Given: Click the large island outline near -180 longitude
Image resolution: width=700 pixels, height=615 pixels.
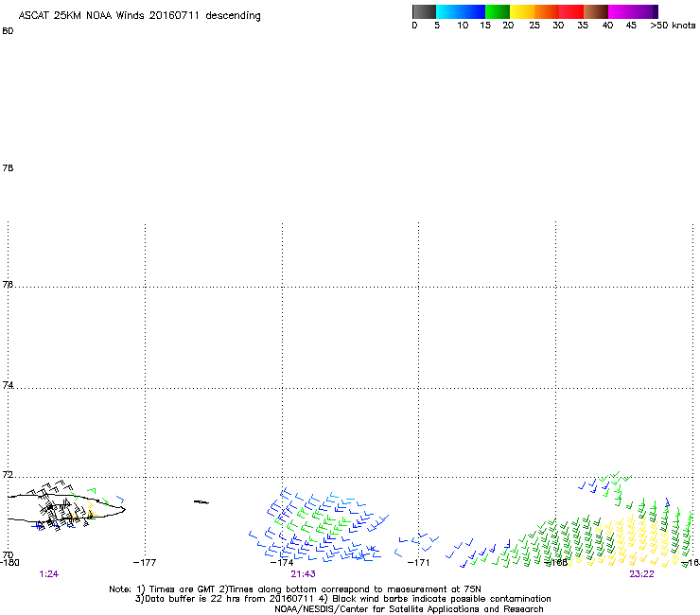Looking at the screenshot, I should [66, 508].
